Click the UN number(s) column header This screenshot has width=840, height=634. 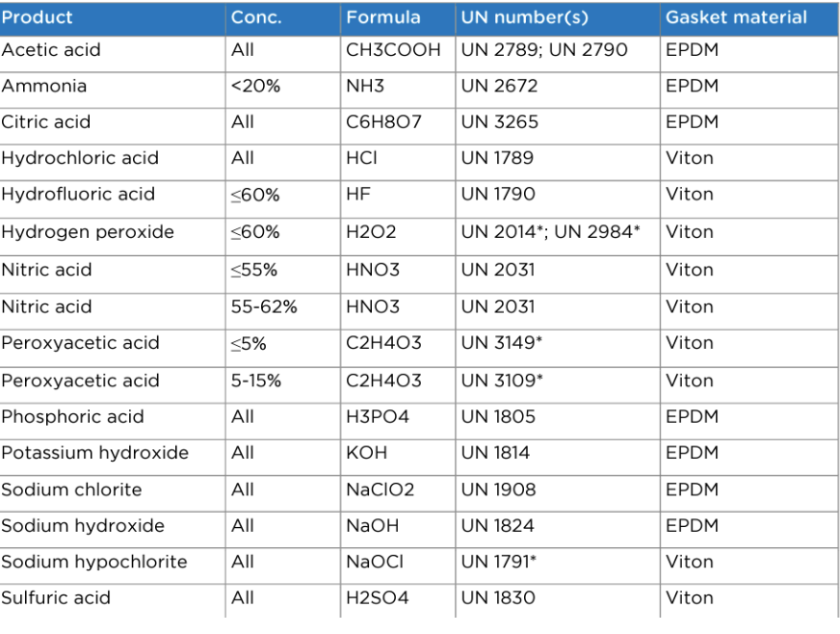(x=558, y=19)
